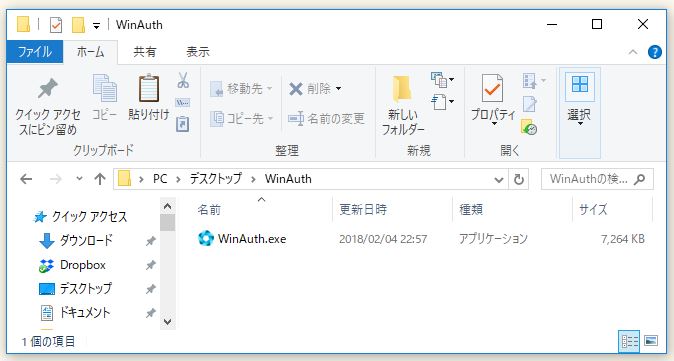Click the date 2018/02/04 22:57
The image size is (674, 361).
[x=383, y=239]
